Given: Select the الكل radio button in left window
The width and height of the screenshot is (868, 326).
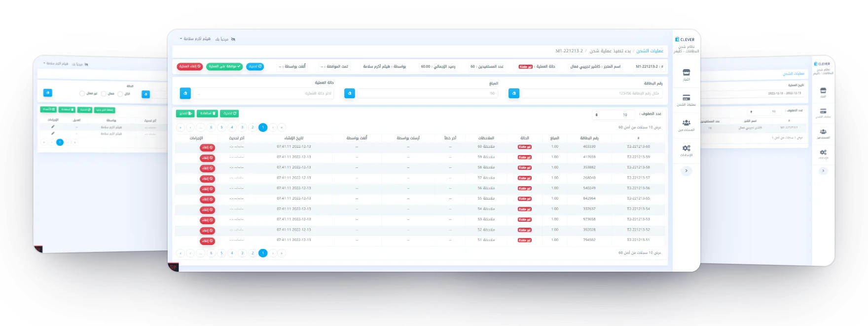Looking at the screenshot, I should coord(120,94).
